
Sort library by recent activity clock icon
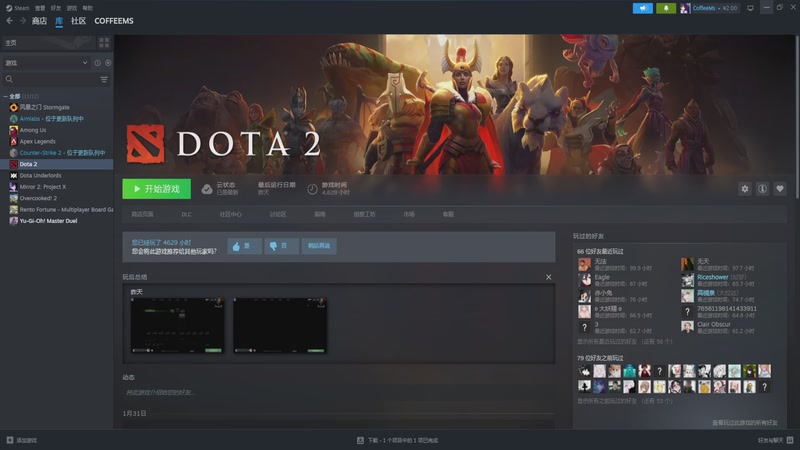pyautogui.click(x=97, y=63)
